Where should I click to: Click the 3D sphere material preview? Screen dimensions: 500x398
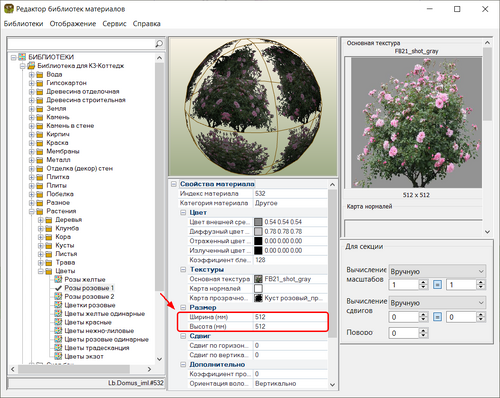(253, 107)
